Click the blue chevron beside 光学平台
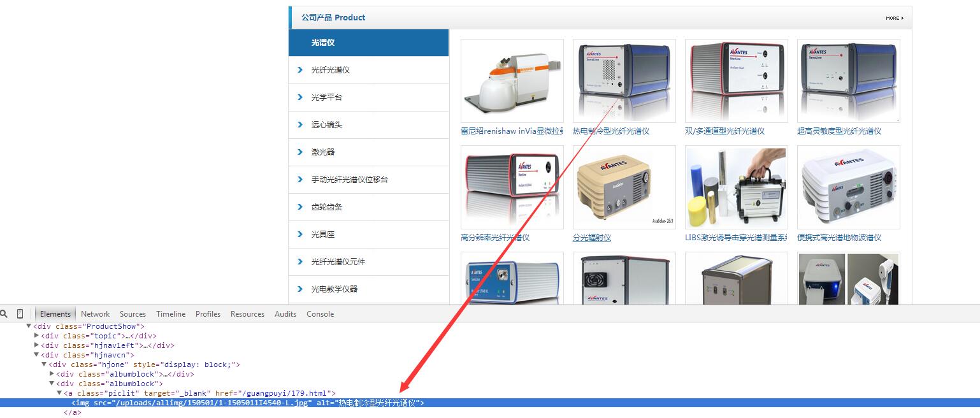980x418 pixels. (x=300, y=97)
